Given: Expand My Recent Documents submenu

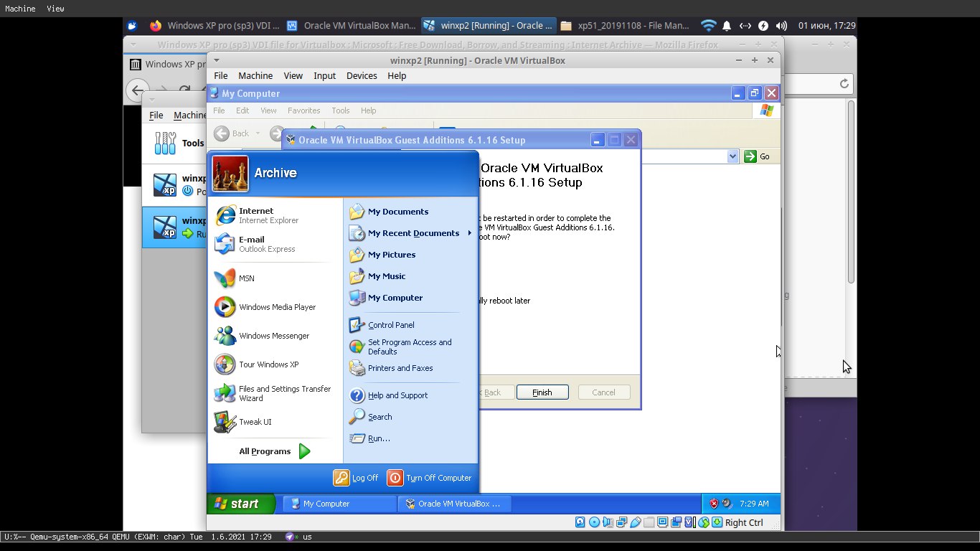Looking at the screenshot, I should 410,233.
